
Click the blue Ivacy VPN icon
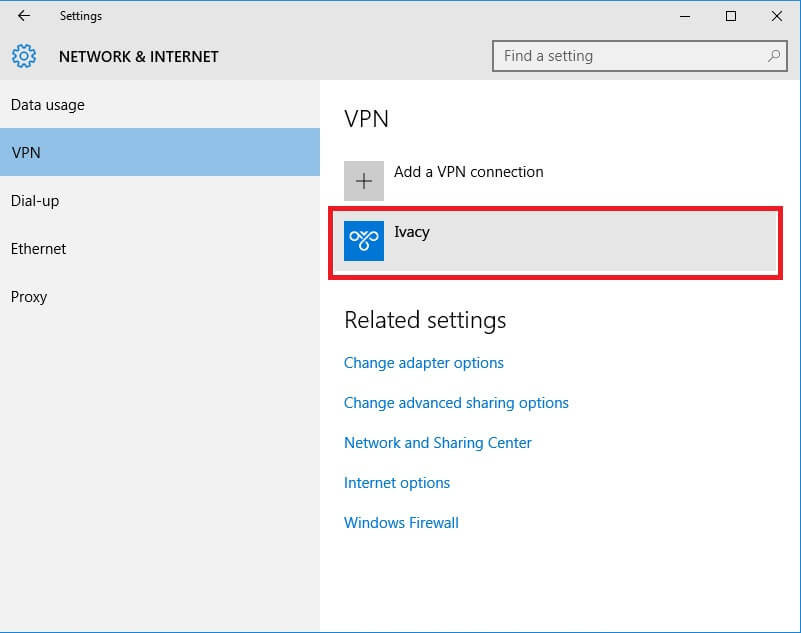point(364,241)
